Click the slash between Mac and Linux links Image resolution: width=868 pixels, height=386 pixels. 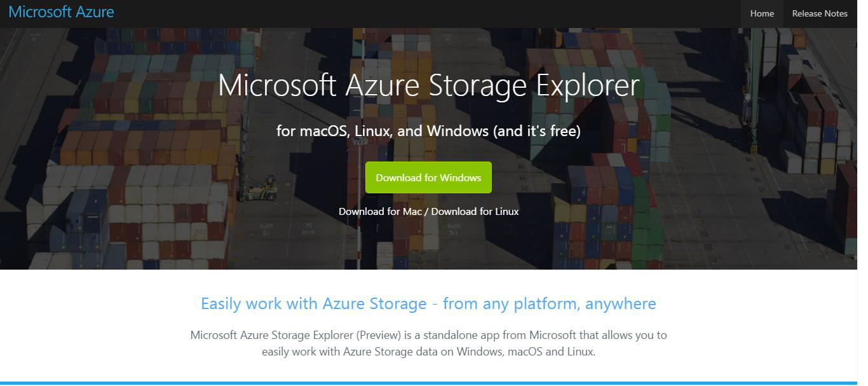tap(426, 211)
